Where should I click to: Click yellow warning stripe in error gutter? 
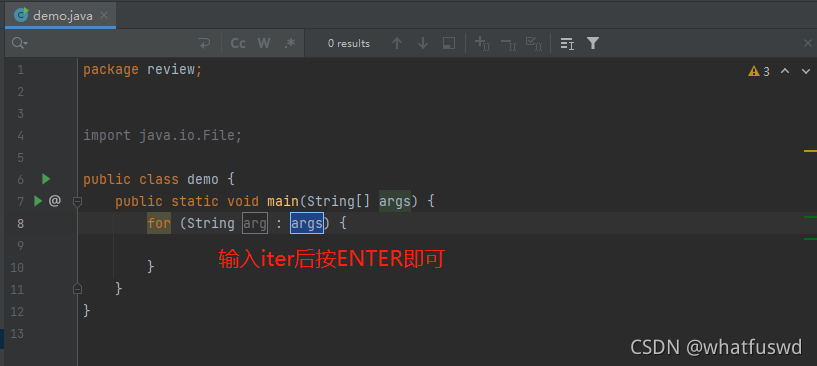coord(810,151)
